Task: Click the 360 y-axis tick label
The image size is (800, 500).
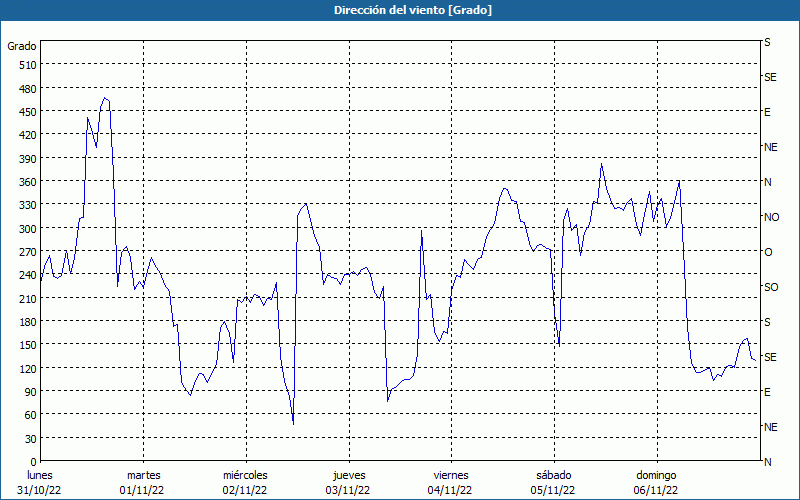Action: point(28,182)
